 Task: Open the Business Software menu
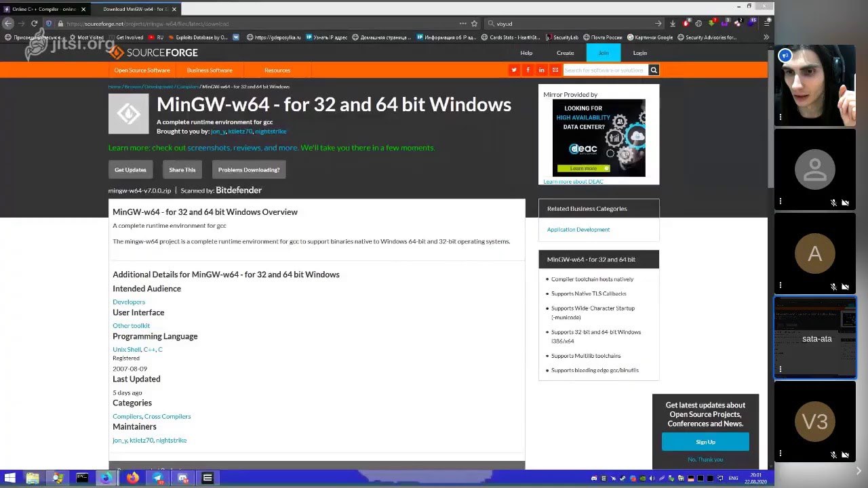(x=210, y=70)
